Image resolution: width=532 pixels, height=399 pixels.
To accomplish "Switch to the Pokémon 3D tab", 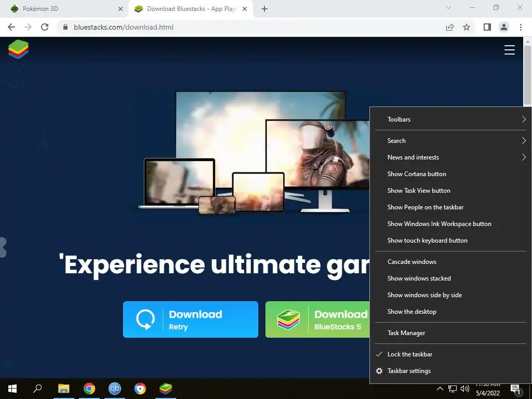I will (x=64, y=9).
